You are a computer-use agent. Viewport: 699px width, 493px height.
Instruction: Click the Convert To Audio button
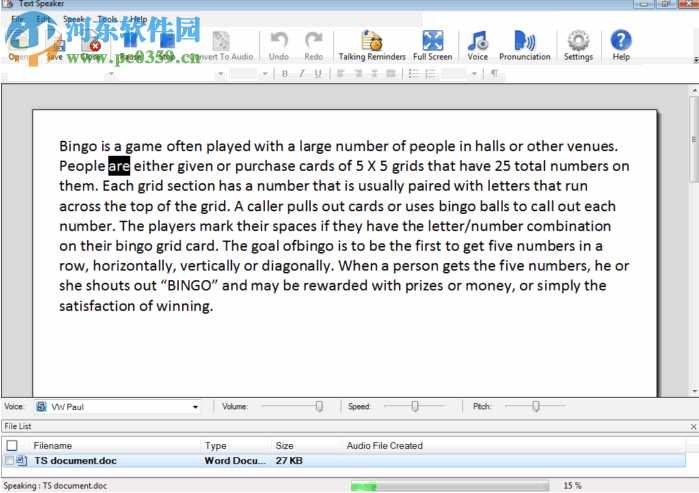point(220,46)
